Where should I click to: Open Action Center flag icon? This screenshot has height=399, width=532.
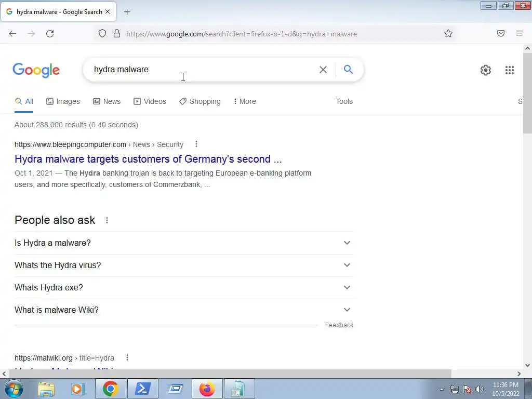[467, 389]
